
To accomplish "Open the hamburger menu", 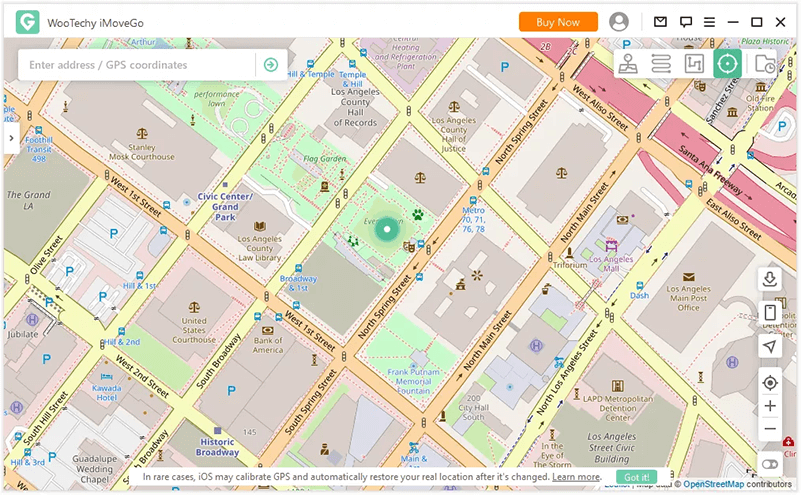I will tap(710, 22).
